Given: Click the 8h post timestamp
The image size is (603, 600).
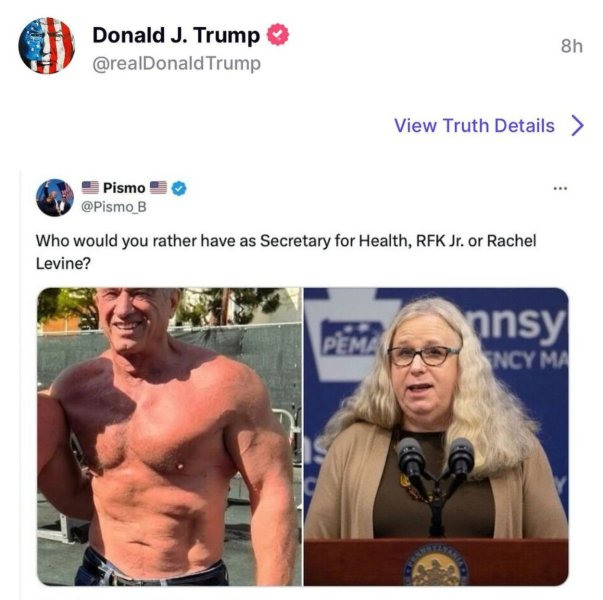Looking at the screenshot, I should click(x=572, y=46).
